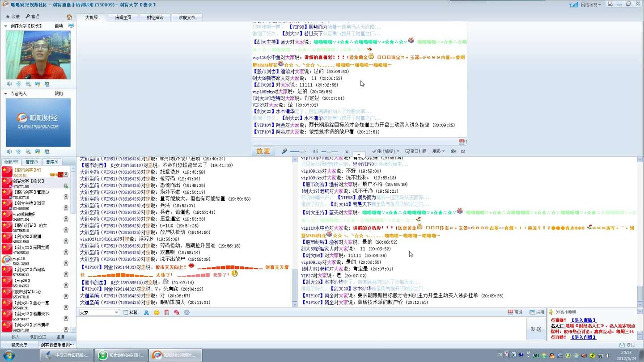
Task: Expand the 高级 advanced dropdown
Action: coord(438,152)
